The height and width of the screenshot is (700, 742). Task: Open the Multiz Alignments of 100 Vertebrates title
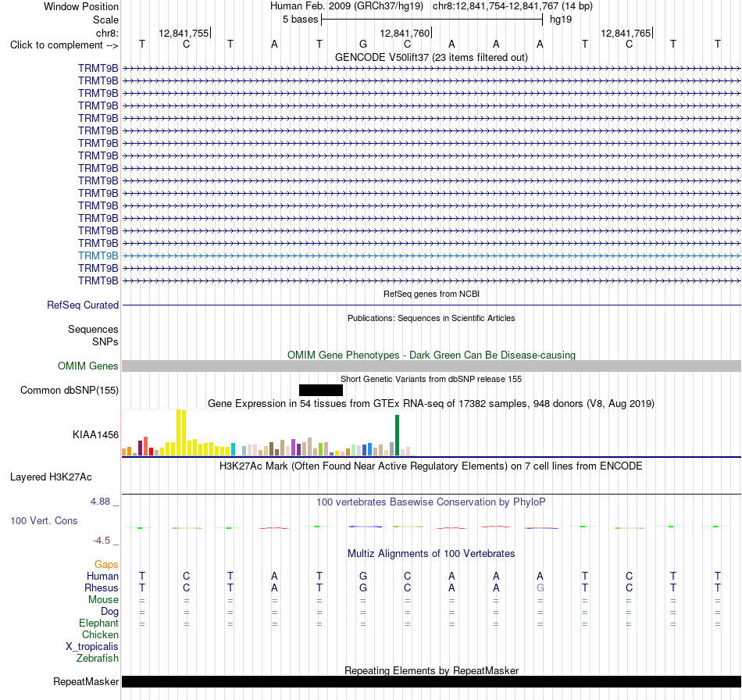431,554
